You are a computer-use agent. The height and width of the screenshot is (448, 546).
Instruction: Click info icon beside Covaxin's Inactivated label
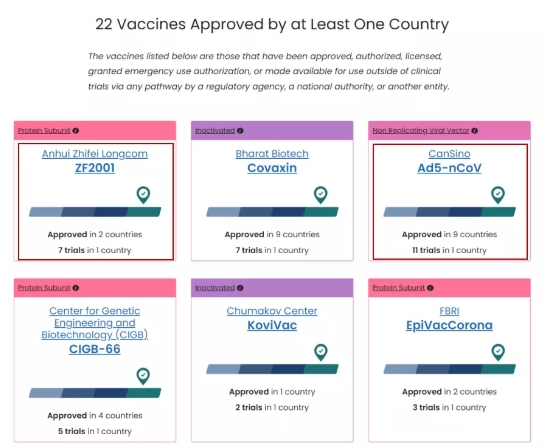[x=240, y=131]
